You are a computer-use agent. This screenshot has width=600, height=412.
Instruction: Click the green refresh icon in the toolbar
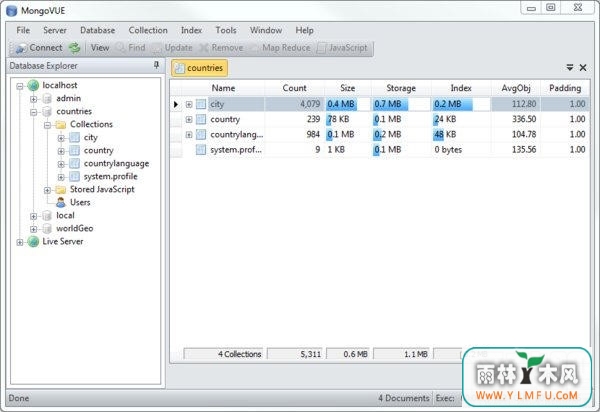(x=74, y=48)
